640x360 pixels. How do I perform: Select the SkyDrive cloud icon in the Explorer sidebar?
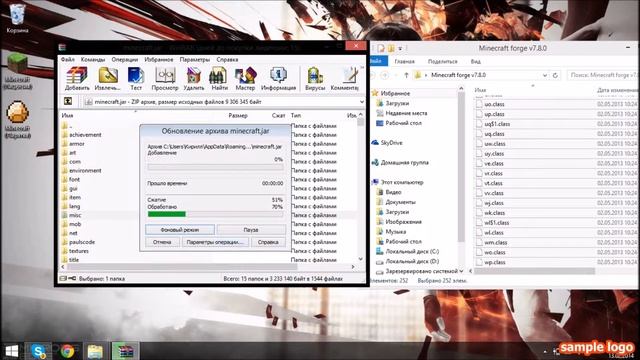[x=375, y=142]
